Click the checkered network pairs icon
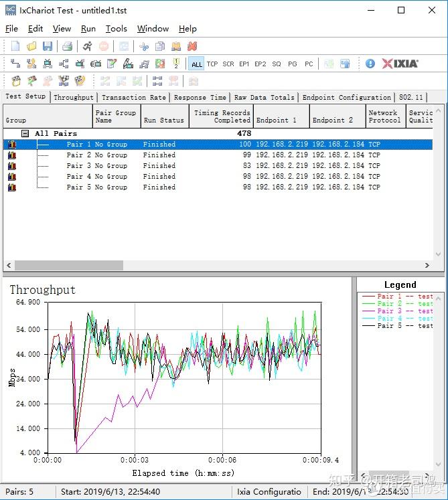This screenshot has height=500, width=448. [x=64, y=81]
